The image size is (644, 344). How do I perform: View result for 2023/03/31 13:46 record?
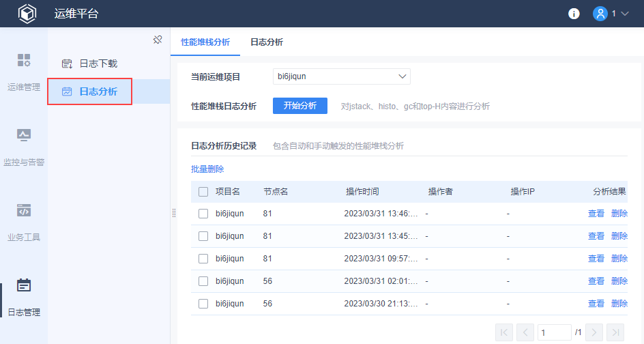click(x=596, y=214)
